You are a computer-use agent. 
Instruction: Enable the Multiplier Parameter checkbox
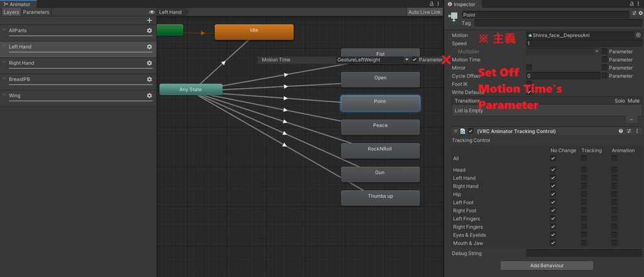pos(604,52)
